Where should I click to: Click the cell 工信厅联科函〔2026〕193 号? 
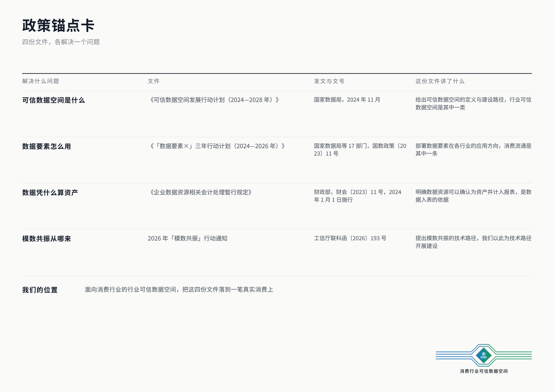[x=350, y=238]
